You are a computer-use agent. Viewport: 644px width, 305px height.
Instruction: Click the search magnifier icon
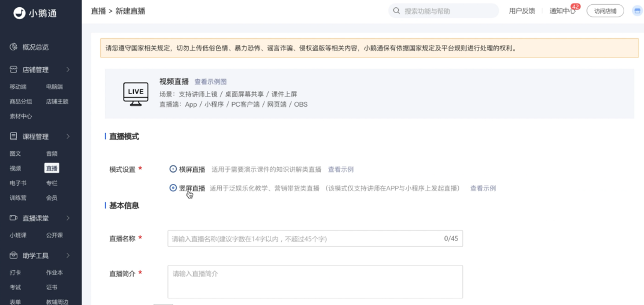397,11
